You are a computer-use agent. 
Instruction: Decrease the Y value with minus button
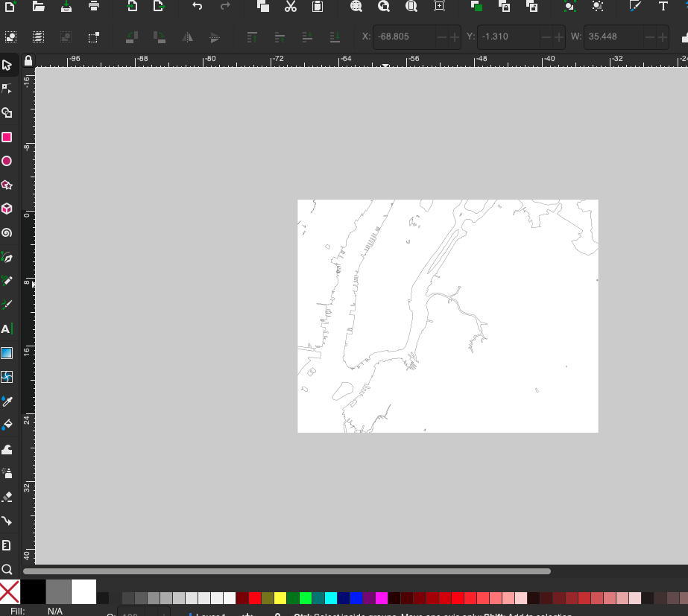coord(546,37)
